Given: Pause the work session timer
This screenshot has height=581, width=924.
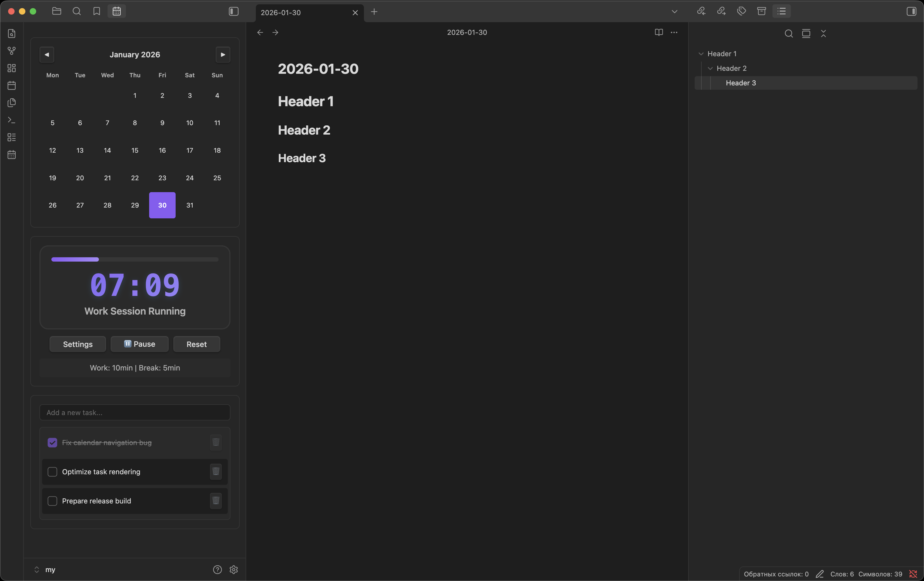Looking at the screenshot, I should [139, 344].
